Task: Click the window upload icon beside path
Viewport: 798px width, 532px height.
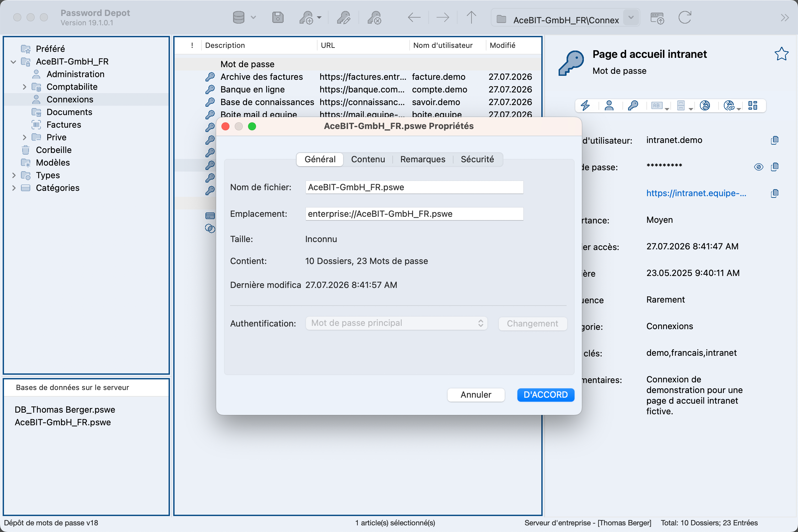Action: point(657,18)
